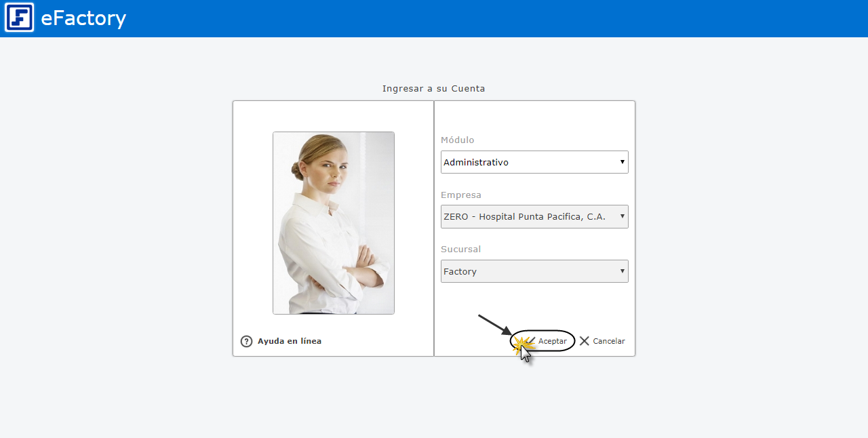The height and width of the screenshot is (438, 868).
Task: Click the black arrow pointing at Aceptar
Action: pyautogui.click(x=494, y=325)
